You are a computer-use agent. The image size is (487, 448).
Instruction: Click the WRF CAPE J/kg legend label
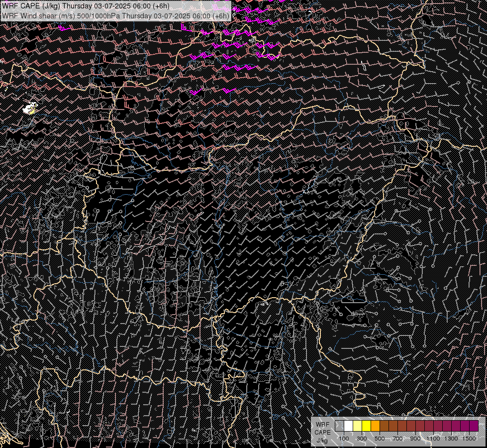(x=322, y=433)
